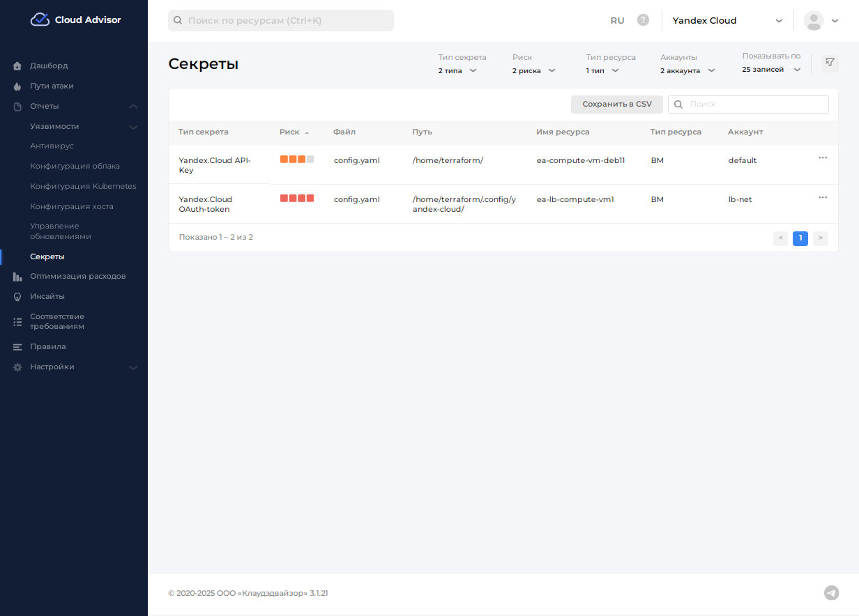
Task: Open actions menu for ea-lb-compute-vm1 row
Action: [823, 197]
